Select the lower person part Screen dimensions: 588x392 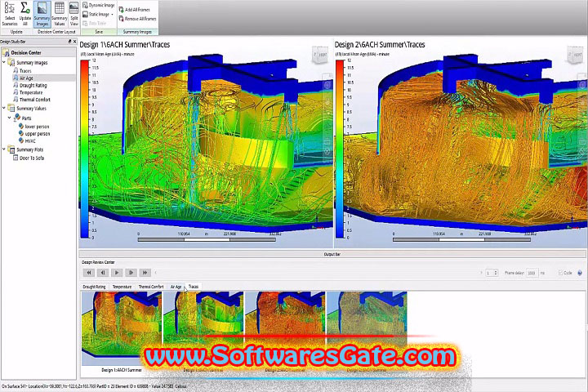pyautogui.click(x=34, y=127)
